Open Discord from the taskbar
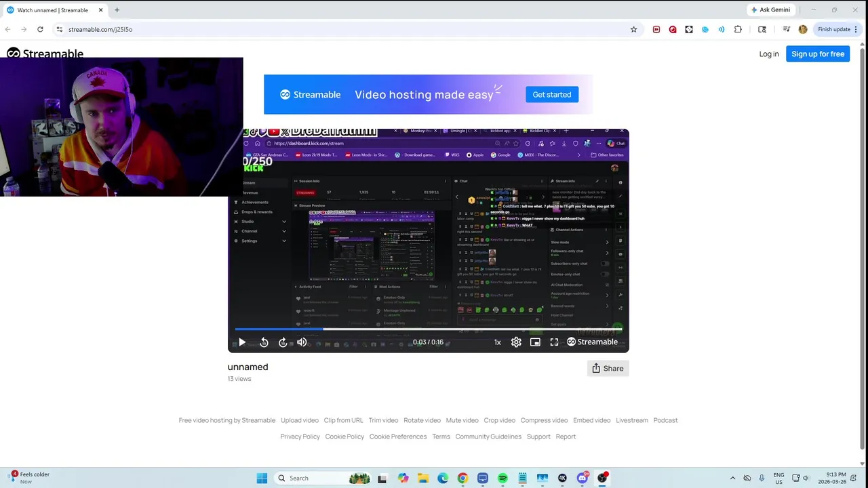The image size is (868, 488). pos(583,479)
